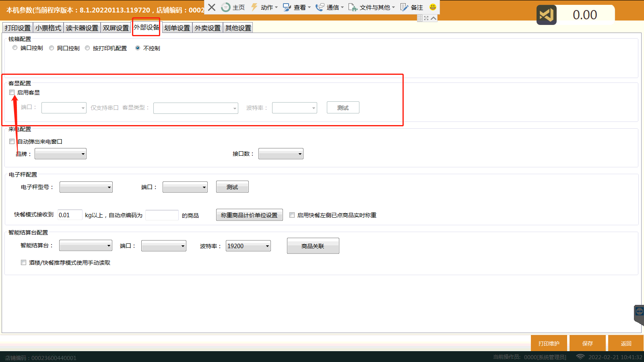
Task: Select the 外部设备 tab
Action: [x=147, y=27]
